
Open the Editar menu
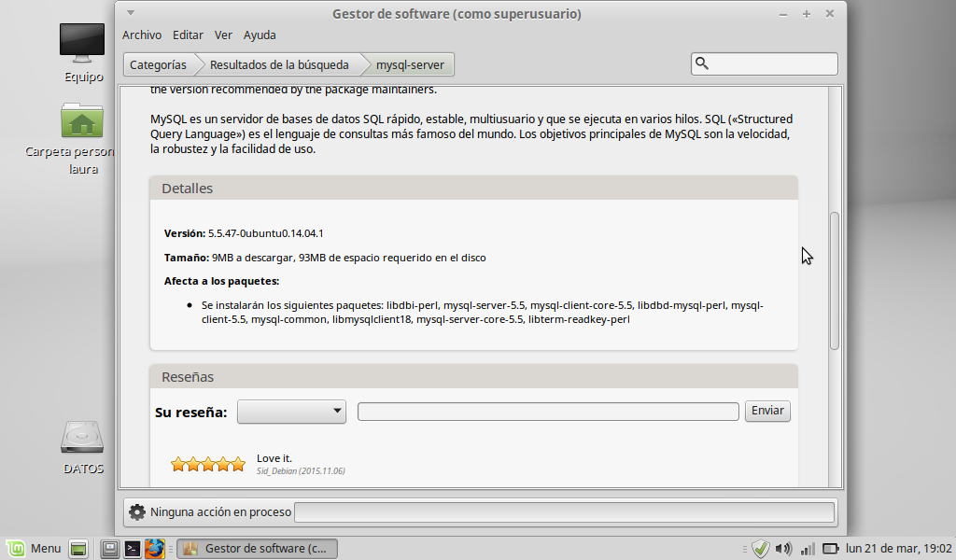click(188, 35)
